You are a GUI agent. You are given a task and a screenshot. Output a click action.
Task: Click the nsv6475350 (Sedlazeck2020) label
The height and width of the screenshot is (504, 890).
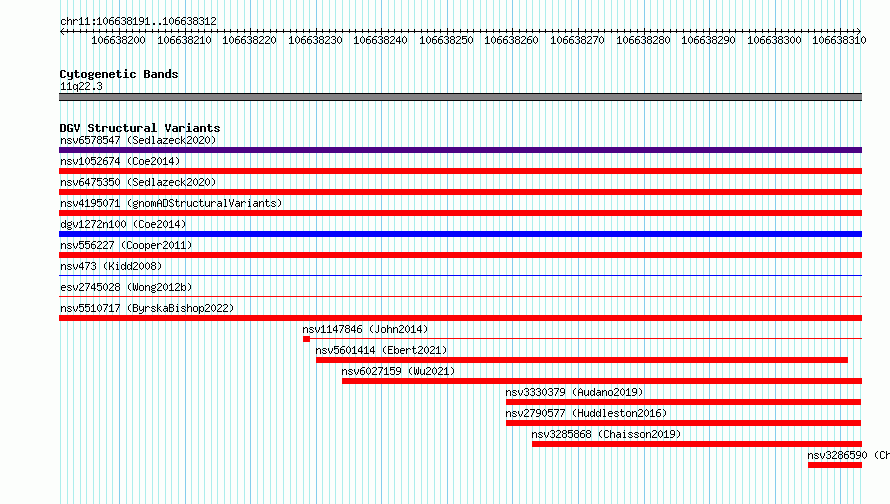point(138,182)
